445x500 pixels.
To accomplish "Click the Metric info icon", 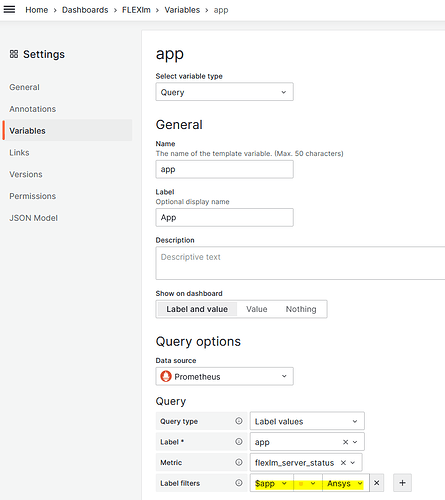I will (x=239, y=462).
